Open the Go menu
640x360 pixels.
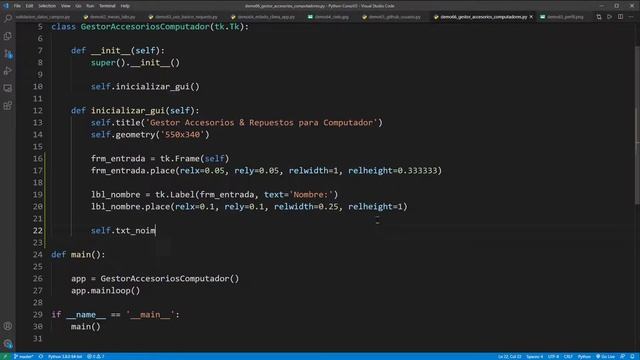point(78,6)
